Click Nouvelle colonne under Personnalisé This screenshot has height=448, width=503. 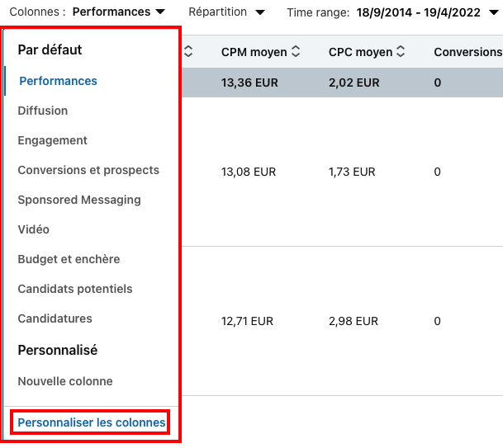[65, 381]
